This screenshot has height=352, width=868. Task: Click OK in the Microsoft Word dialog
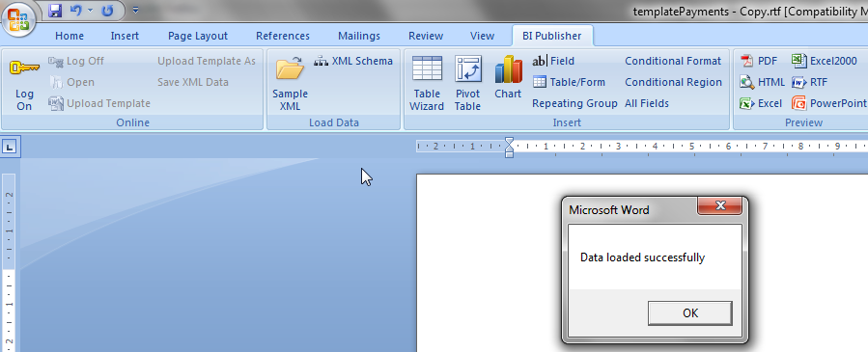pyautogui.click(x=690, y=313)
